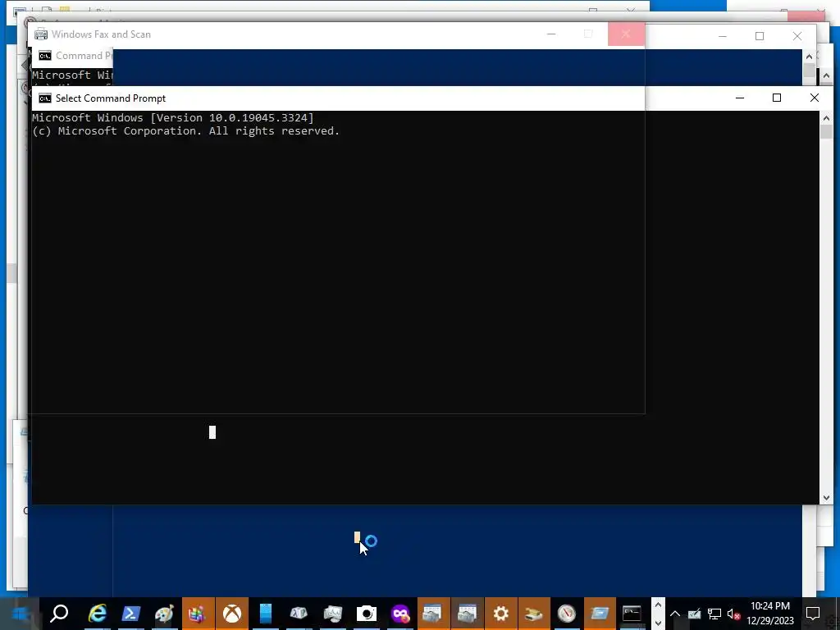Open the letter cubes taskbar icon
The height and width of the screenshot is (630, 840).
(x=299, y=614)
